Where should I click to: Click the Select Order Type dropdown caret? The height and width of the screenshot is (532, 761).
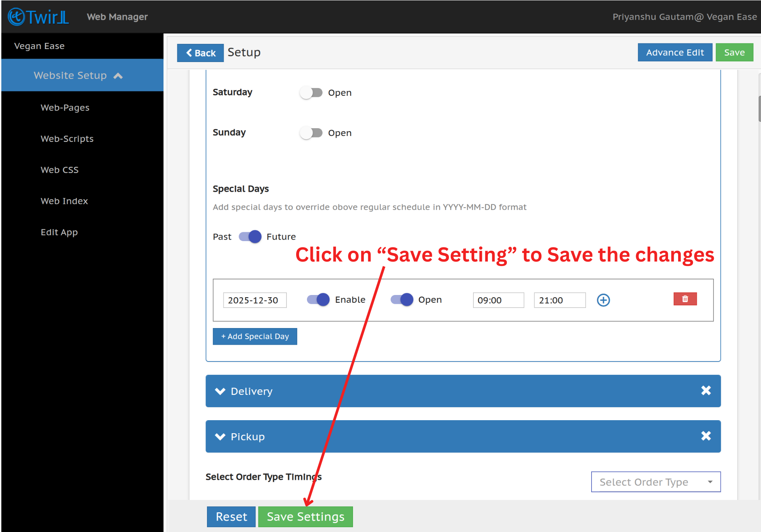point(710,482)
